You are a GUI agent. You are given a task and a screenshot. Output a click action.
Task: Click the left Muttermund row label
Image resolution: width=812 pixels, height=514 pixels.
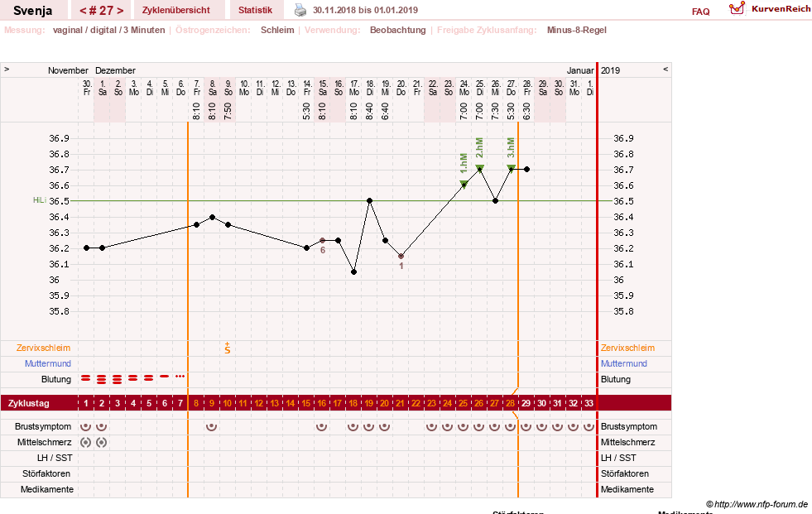48,363
